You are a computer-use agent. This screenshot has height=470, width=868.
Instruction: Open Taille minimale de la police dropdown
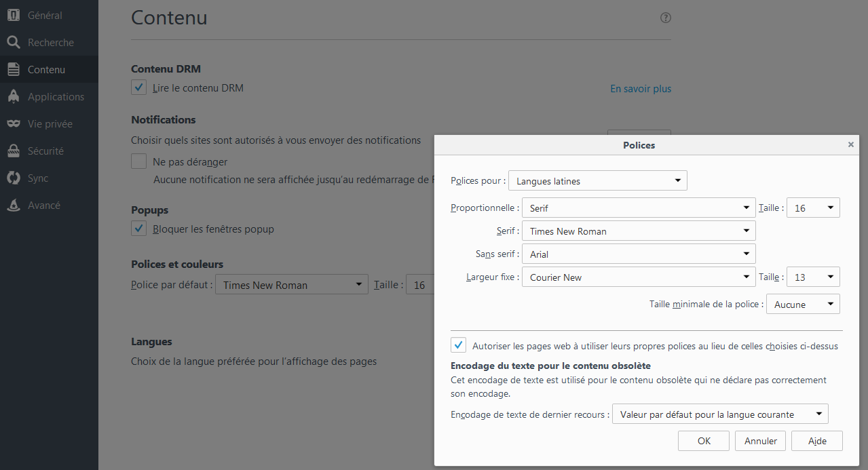tap(803, 305)
